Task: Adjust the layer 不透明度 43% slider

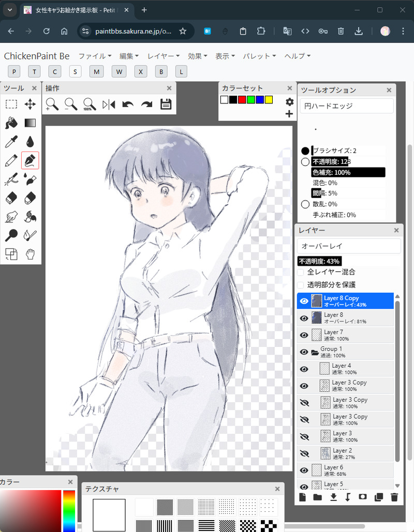Action: [349, 261]
